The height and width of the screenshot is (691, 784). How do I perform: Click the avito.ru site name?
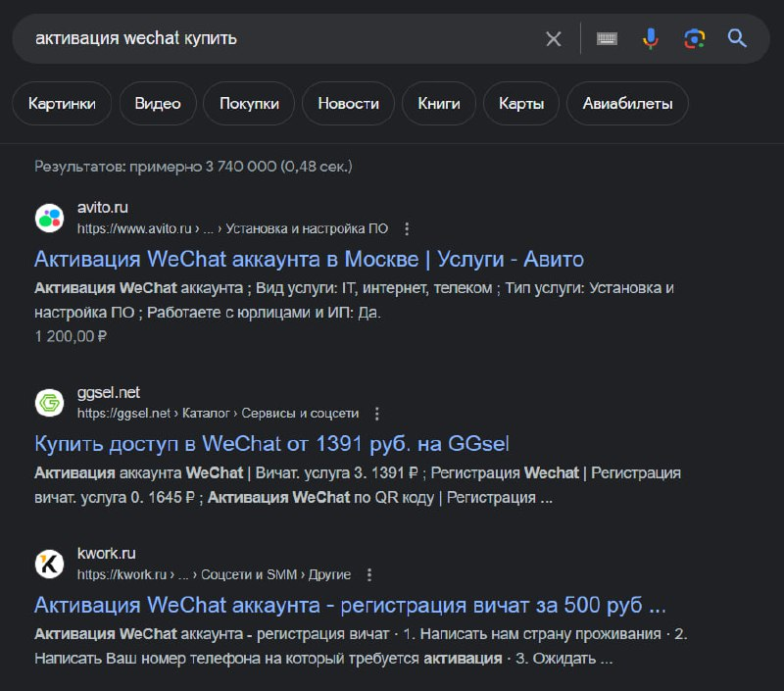(x=103, y=207)
